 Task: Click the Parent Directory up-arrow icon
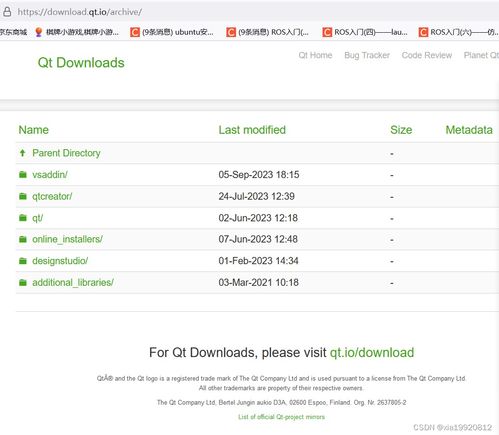pos(22,153)
